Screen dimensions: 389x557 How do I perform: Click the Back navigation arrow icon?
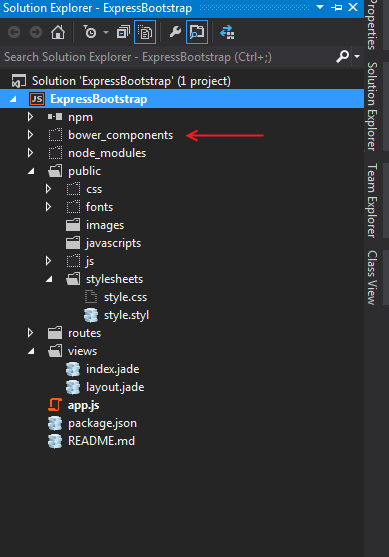[14, 32]
